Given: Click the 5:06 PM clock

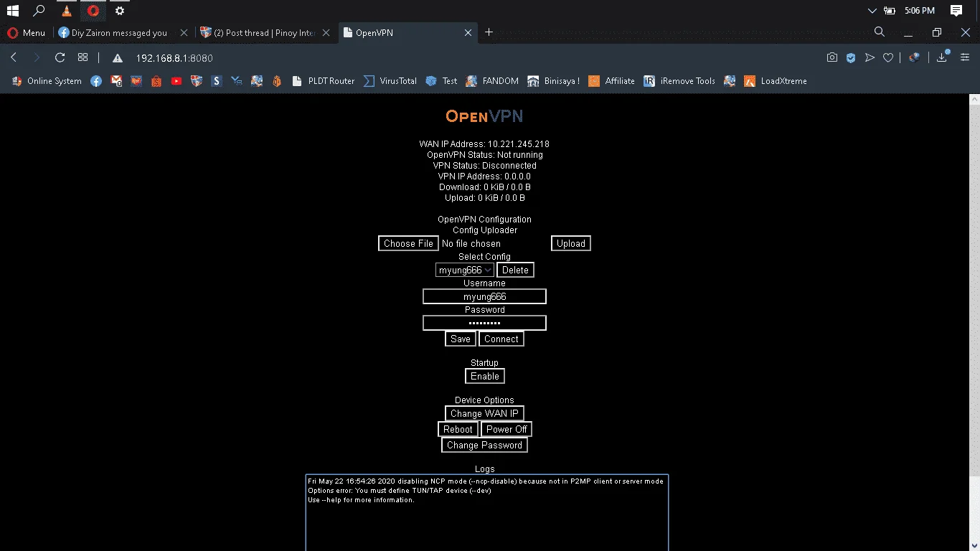Looking at the screenshot, I should coord(920,11).
